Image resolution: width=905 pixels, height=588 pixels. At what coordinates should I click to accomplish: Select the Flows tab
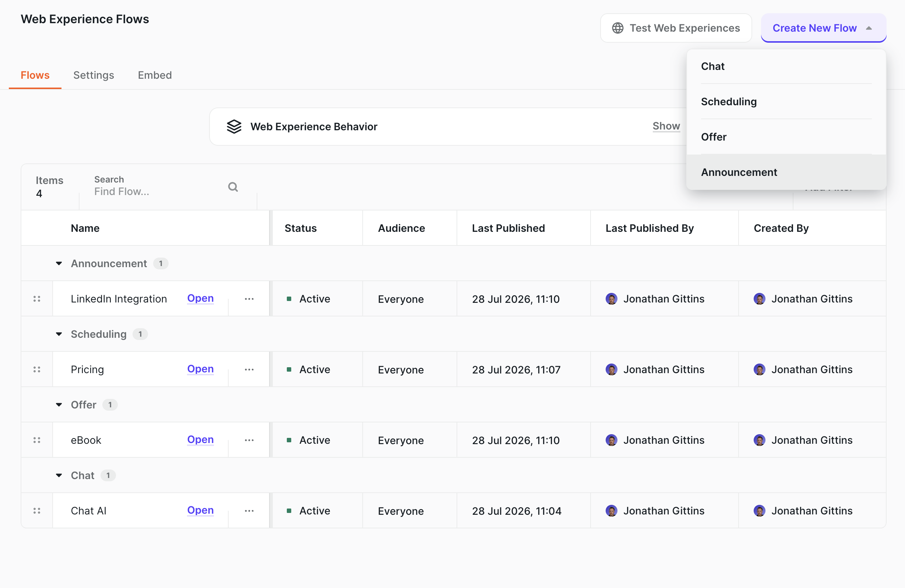point(35,75)
